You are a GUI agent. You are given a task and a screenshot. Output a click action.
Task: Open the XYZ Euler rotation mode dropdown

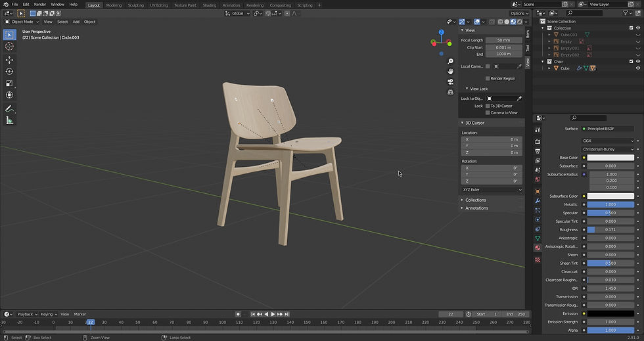click(x=492, y=190)
